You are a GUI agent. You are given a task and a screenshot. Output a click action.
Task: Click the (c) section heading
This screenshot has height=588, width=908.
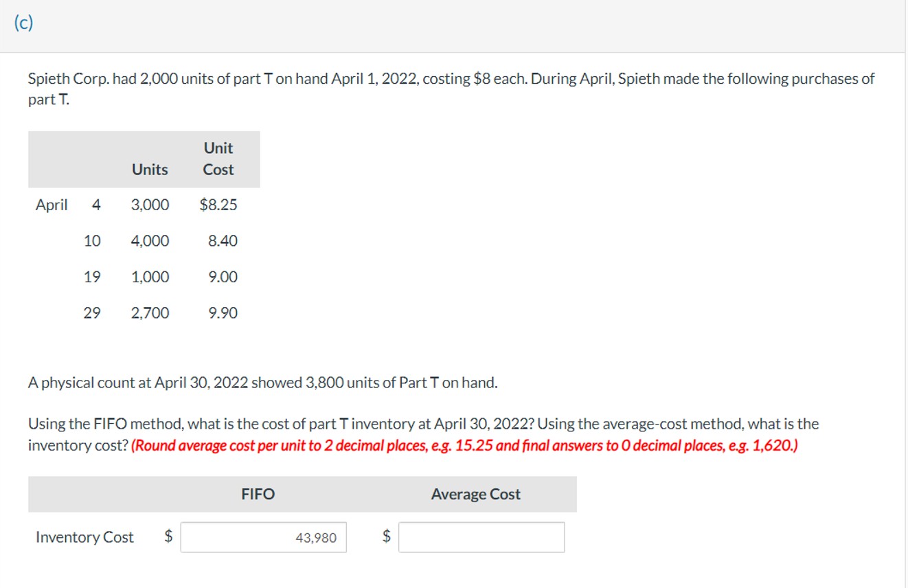[x=23, y=23]
